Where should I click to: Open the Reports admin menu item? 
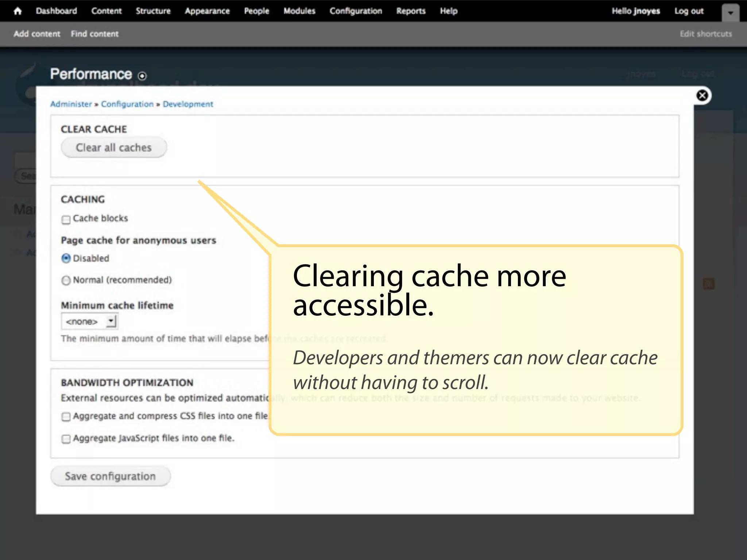(x=411, y=11)
